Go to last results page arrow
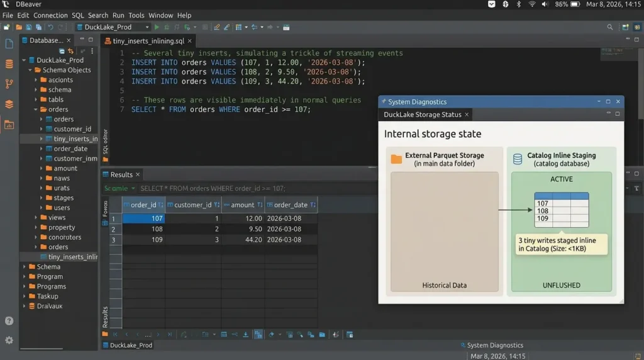 169,335
